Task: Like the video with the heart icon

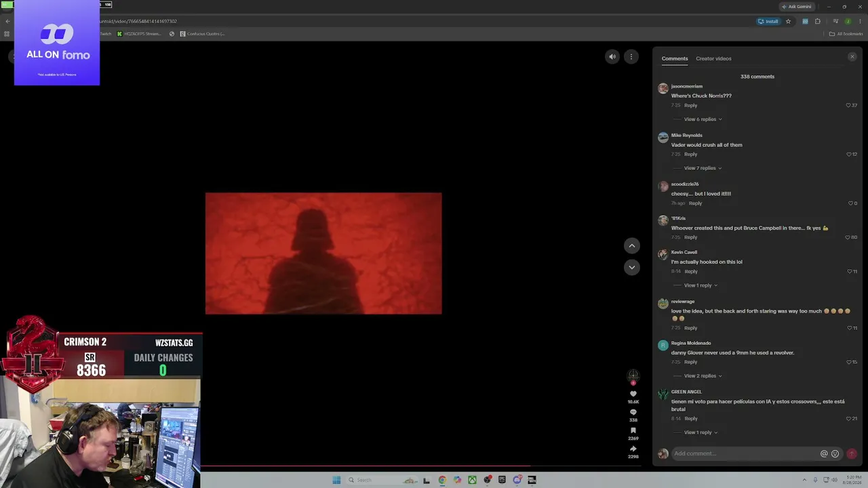Action: [x=633, y=394]
